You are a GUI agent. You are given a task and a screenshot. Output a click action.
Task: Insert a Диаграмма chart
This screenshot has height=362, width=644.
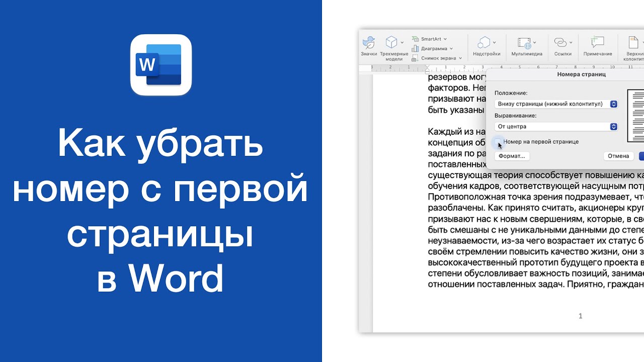(429, 48)
